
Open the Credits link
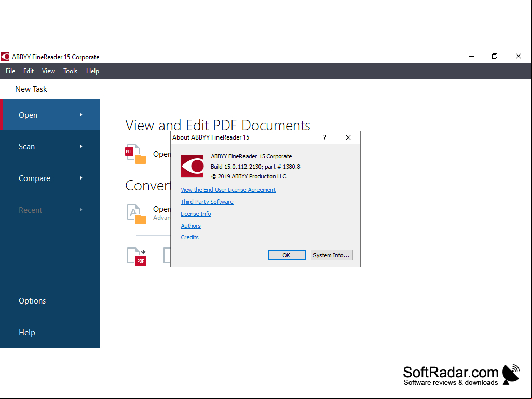(189, 237)
